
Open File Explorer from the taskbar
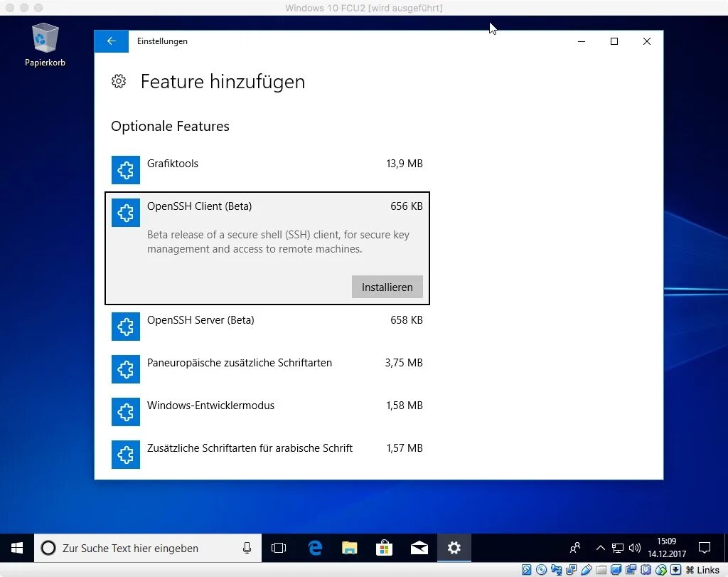pos(350,549)
